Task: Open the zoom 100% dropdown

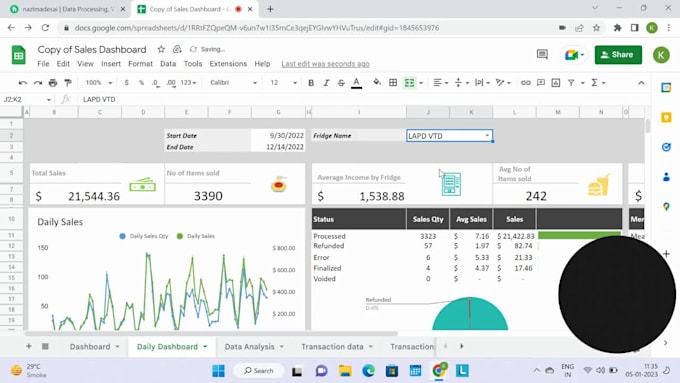Action: coord(98,82)
